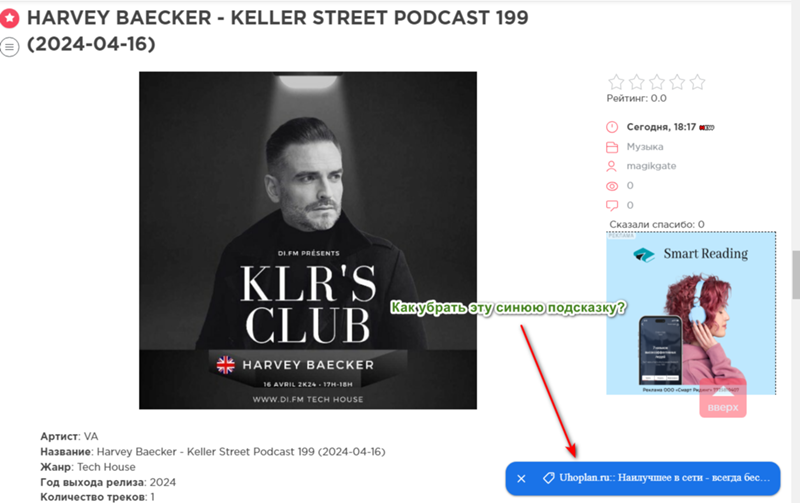Click the red star favorite icon
Viewport: 800px width, 503px height.
9,18
